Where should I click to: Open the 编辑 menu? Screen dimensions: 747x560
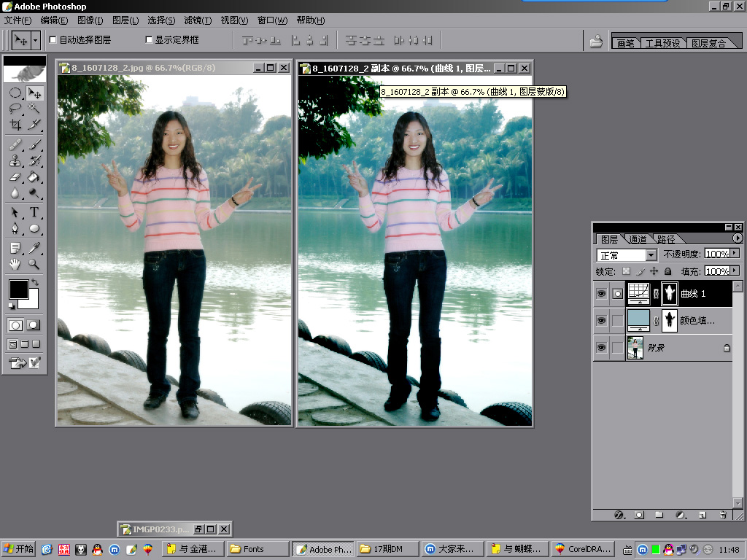tap(54, 20)
